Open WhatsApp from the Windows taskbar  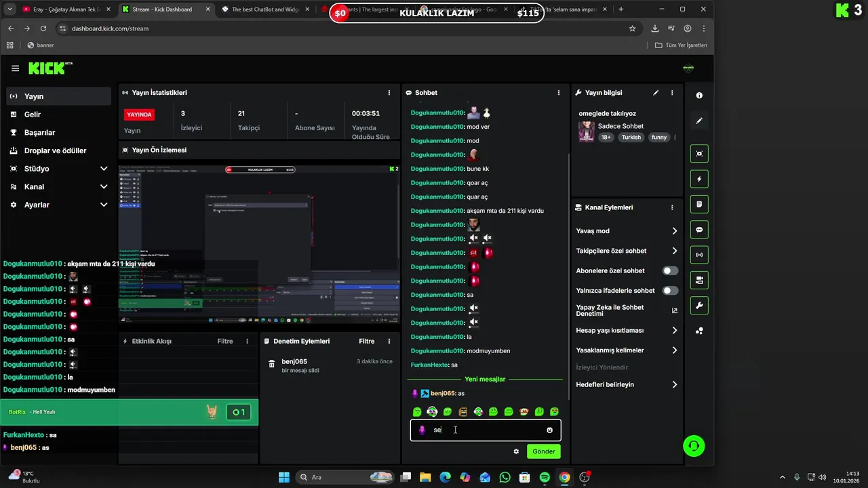pyautogui.click(x=505, y=477)
